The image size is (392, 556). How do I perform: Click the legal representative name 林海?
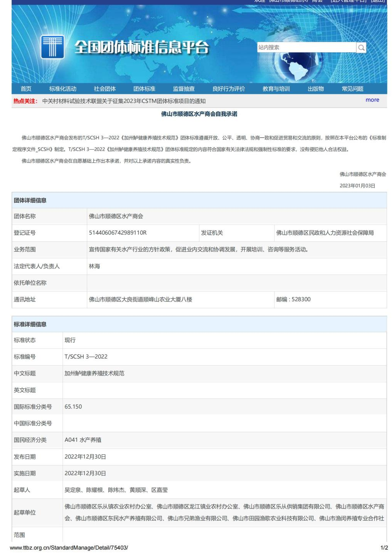[x=94, y=266]
